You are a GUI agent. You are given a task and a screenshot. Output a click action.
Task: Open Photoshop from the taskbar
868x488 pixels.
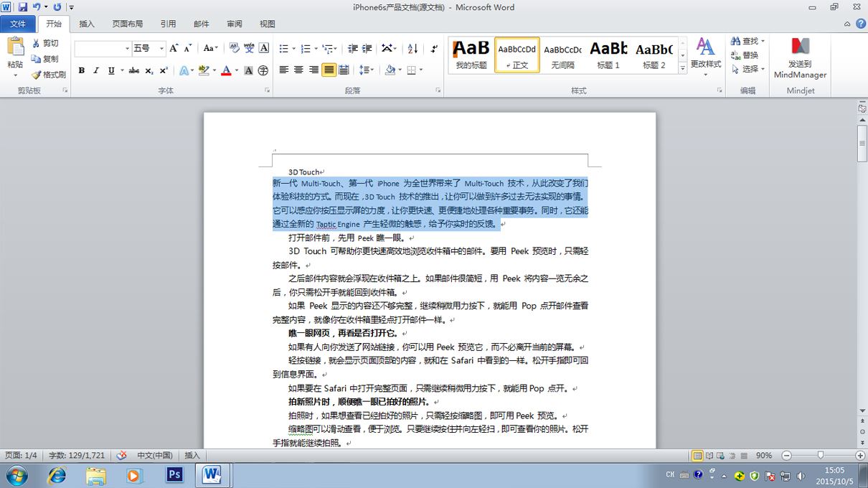(174, 475)
